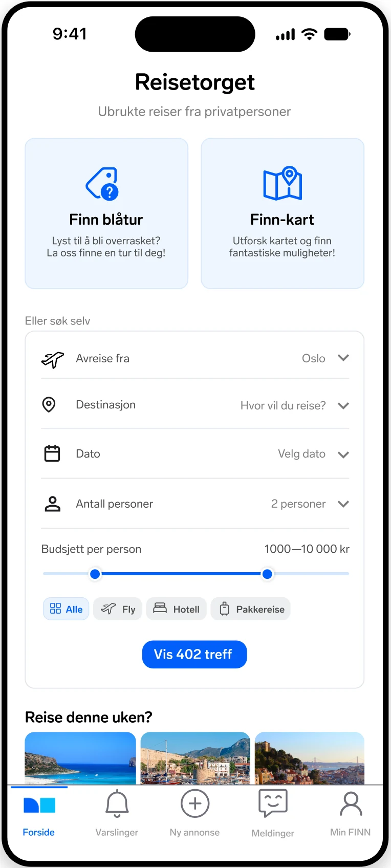Screen dimensions: 391x868
Task: Click the Vis 402 treff button
Action: click(194, 654)
